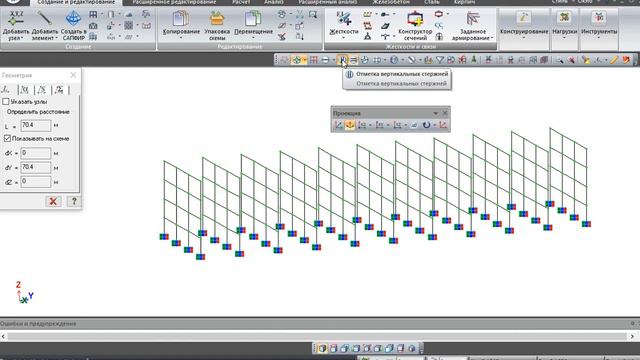The height and width of the screenshot is (360, 640).
Task: Click the anchor-shaped view icon in Проекция panel
Action: click(x=350, y=125)
